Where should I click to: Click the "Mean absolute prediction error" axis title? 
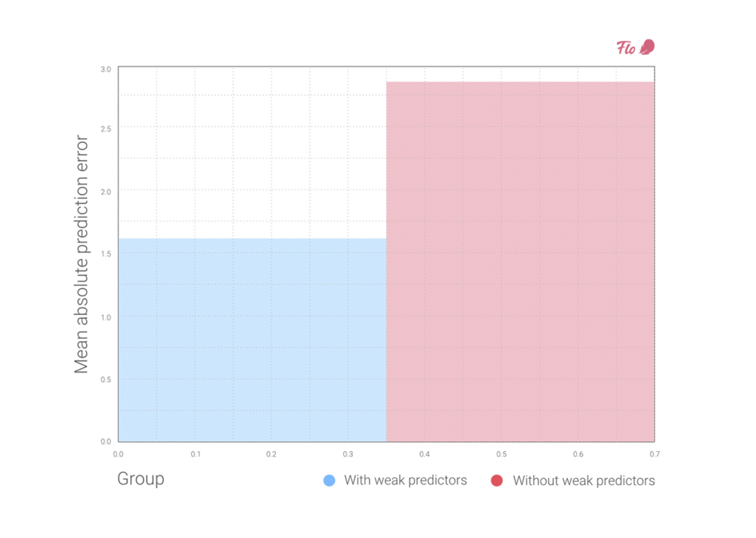pyautogui.click(x=82, y=255)
